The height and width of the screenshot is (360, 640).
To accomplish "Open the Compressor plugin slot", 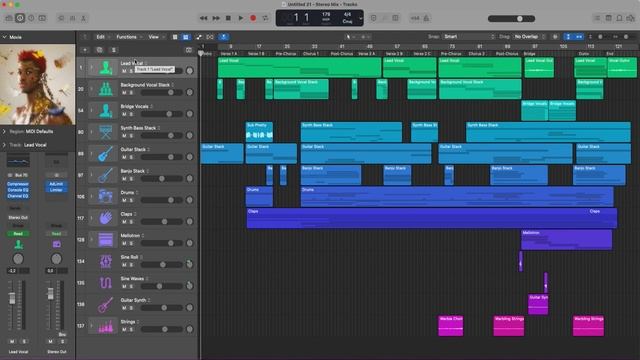I will (x=18, y=184).
